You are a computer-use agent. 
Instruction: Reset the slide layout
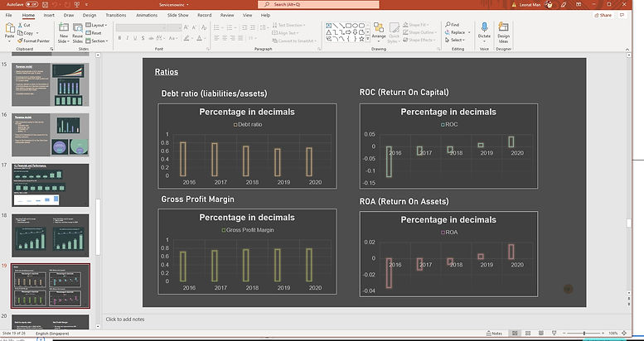coord(94,33)
